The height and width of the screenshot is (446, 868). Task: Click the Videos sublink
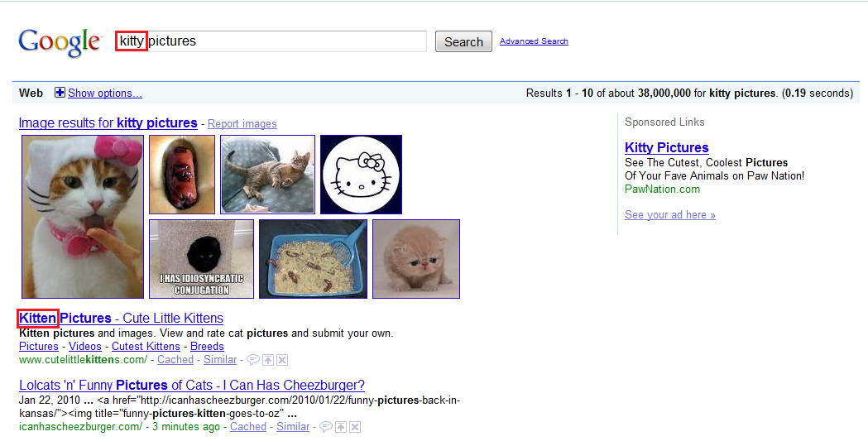(84, 347)
